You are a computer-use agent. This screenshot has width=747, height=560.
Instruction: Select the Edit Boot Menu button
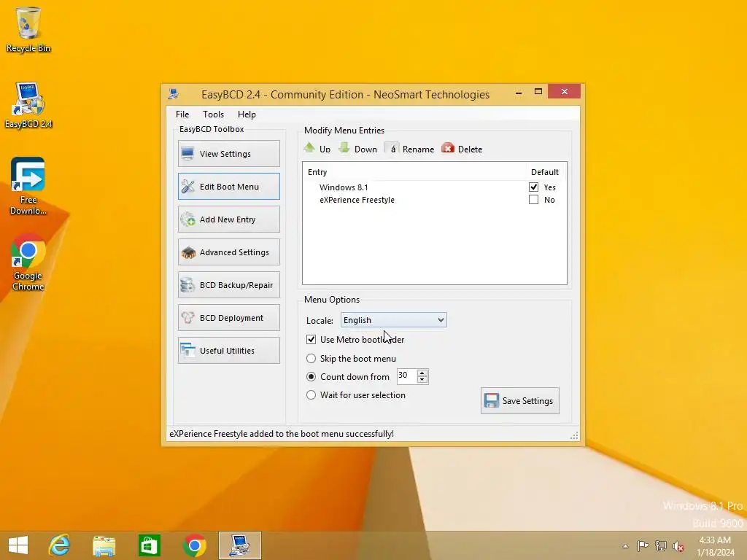click(x=228, y=186)
